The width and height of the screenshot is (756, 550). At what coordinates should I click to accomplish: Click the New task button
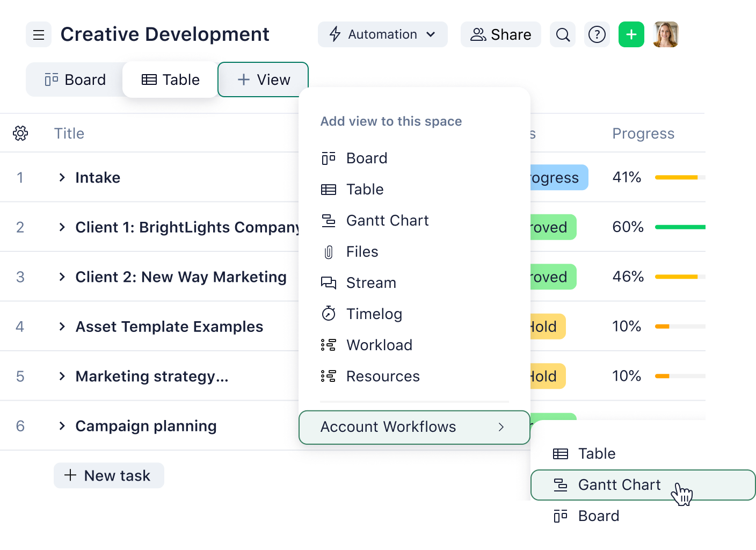[108, 475]
